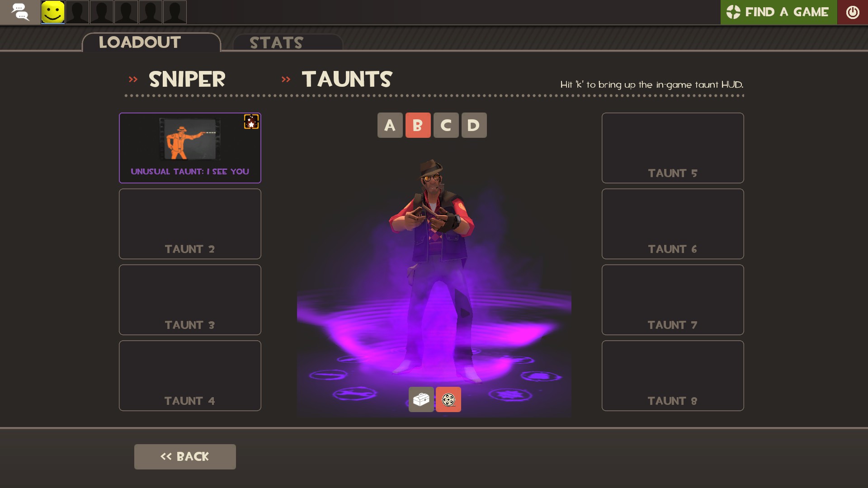The width and height of the screenshot is (868, 488).
Task: Click the last empty party member slot
Action: (x=175, y=12)
